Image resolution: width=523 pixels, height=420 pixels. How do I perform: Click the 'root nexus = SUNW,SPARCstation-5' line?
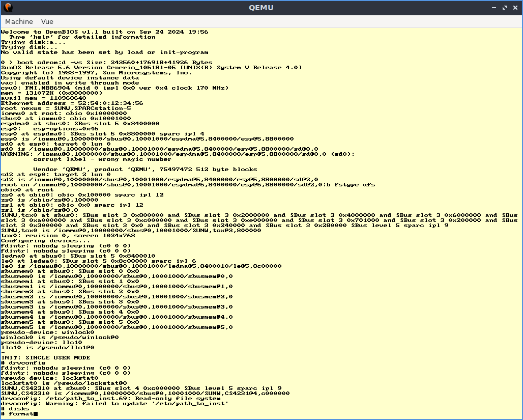66,108
